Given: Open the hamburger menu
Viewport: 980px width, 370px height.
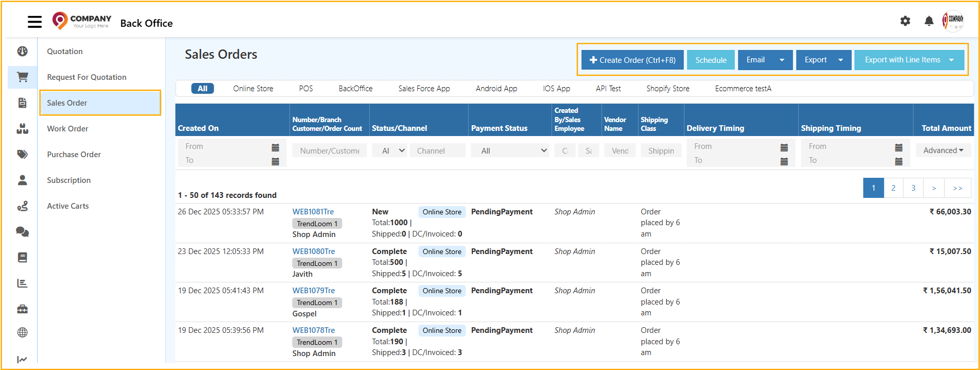Looking at the screenshot, I should 35,22.
